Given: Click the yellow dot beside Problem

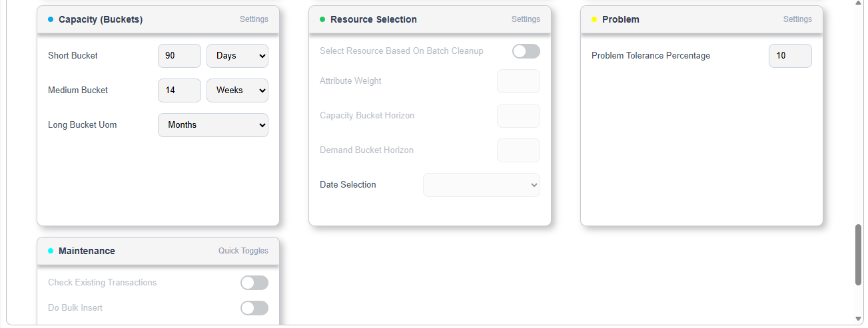Looking at the screenshot, I should coord(594,20).
